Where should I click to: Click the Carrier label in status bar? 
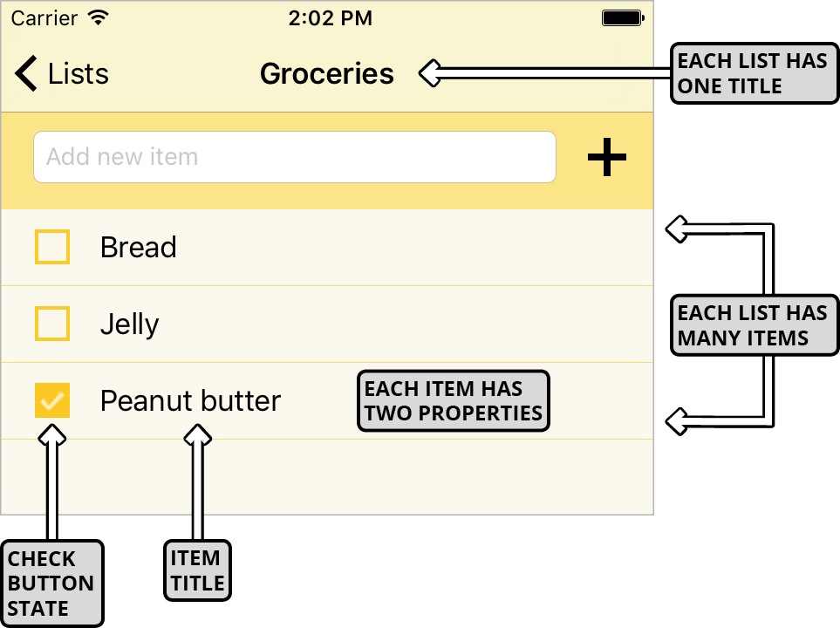point(44,17)
